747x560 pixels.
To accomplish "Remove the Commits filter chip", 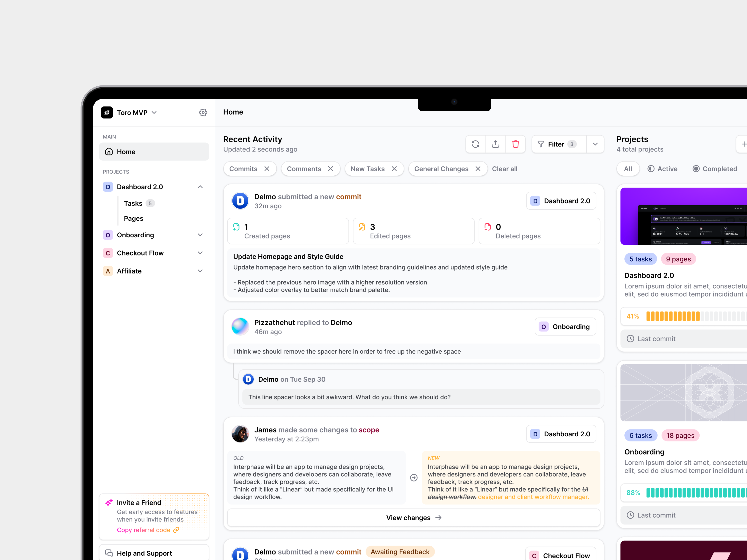I will point(267,169).
